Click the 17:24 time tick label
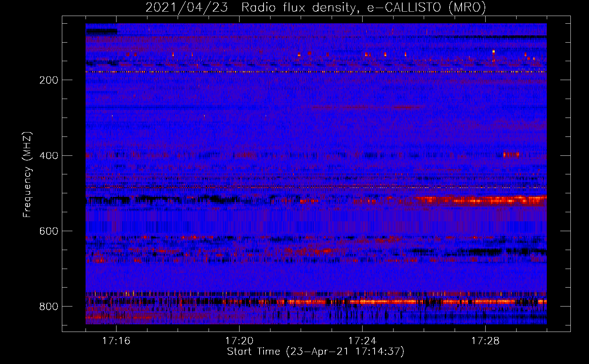Viewport: 589px width, 364px height. (x=362, y=341)
